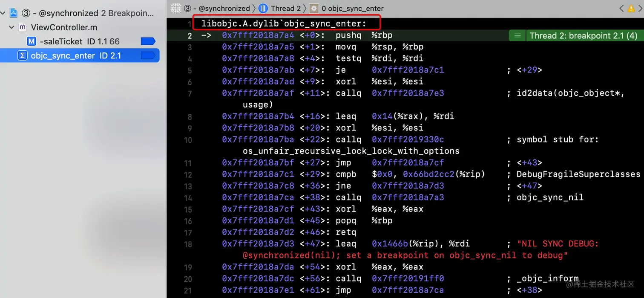Viewport: 644px width, 298px height.
Task: Click the Thread 2 icon in jump bar
Action: 263,8
